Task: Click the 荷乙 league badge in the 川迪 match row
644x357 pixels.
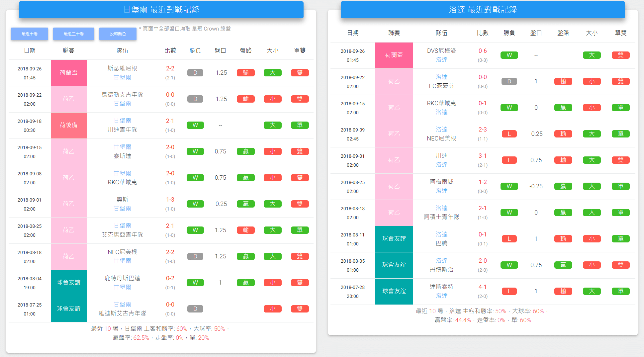Action: [394, 160]
